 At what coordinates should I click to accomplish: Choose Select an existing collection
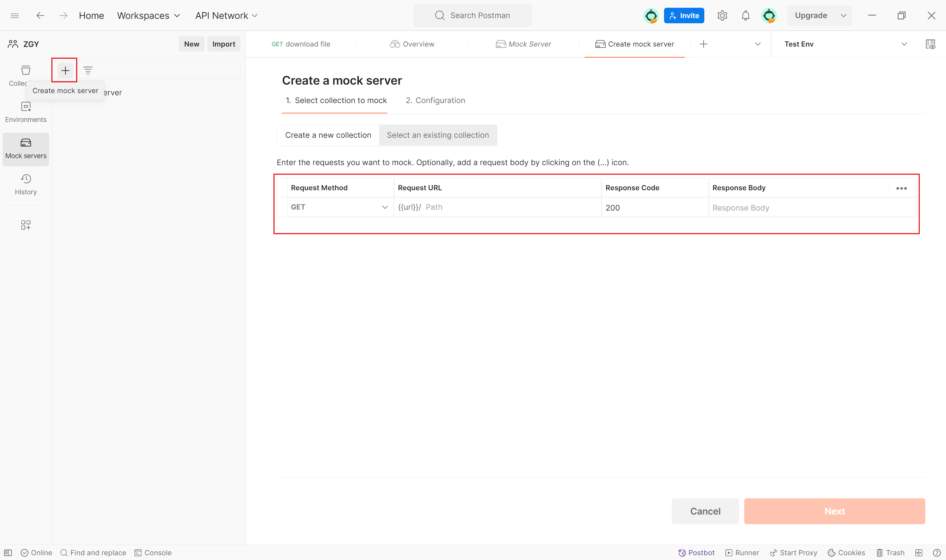[x=438, y=135]
